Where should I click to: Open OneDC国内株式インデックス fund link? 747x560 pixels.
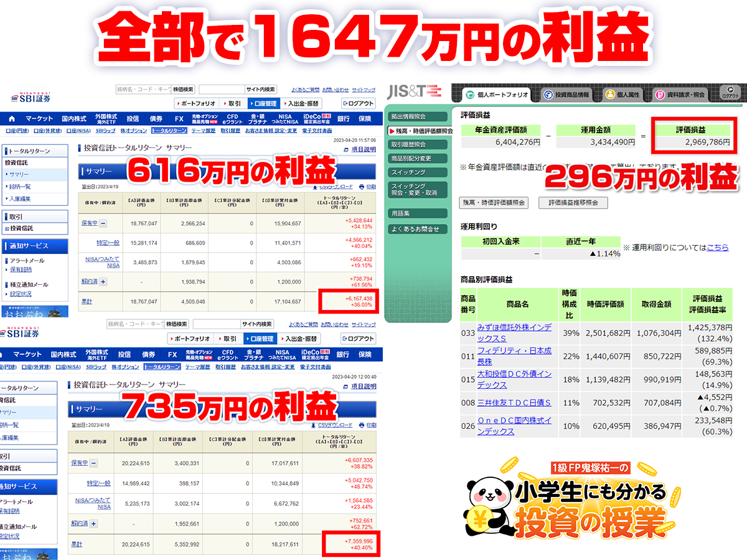click(x=514, y=426)
